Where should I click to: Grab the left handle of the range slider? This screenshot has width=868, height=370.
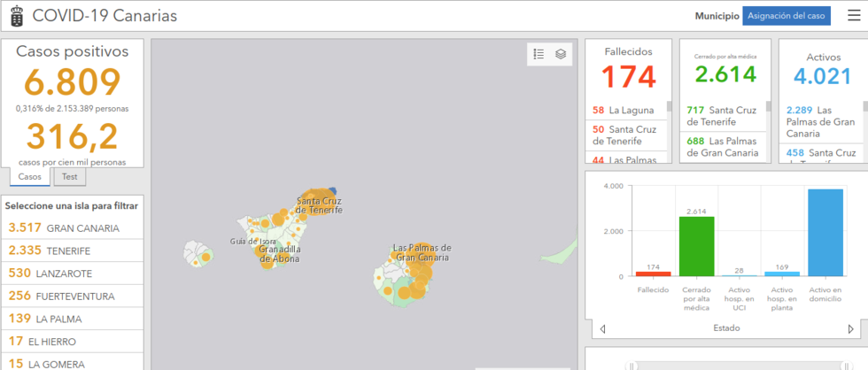click(631, 365)
